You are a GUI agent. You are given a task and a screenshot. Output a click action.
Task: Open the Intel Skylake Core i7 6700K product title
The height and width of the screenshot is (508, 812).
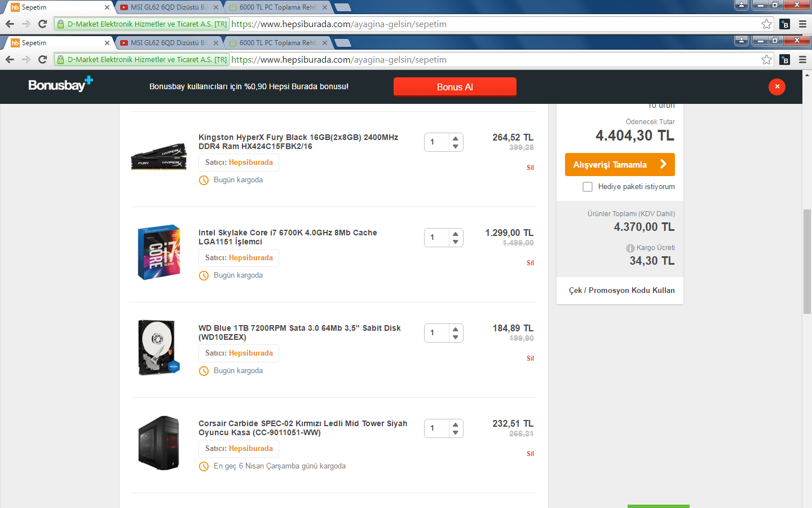(x=288, y=237)
